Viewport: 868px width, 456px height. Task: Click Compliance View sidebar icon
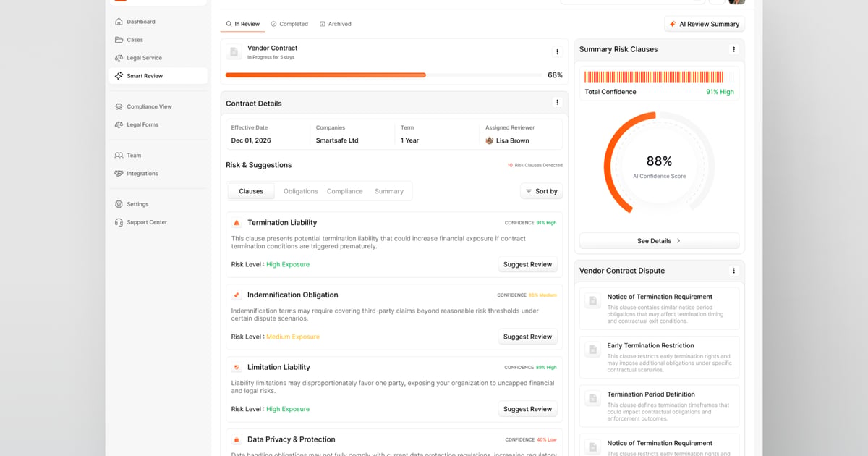119,106
